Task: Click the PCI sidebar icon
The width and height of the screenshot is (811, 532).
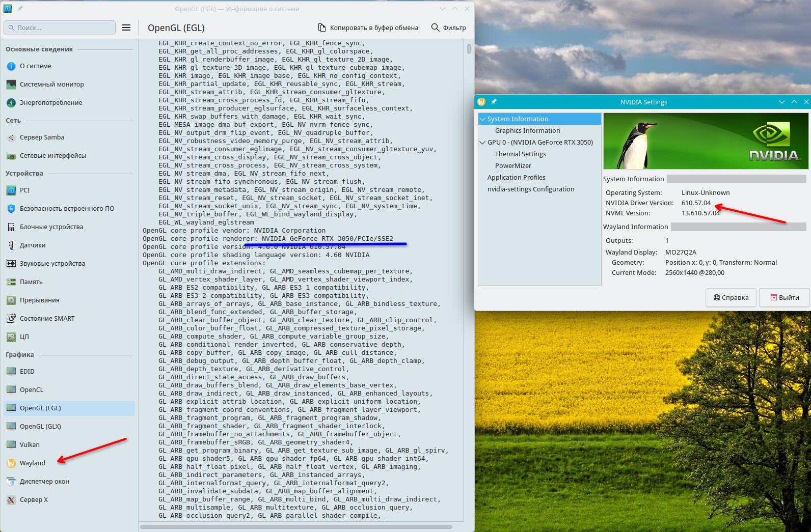Action: [x=11, y=190]
